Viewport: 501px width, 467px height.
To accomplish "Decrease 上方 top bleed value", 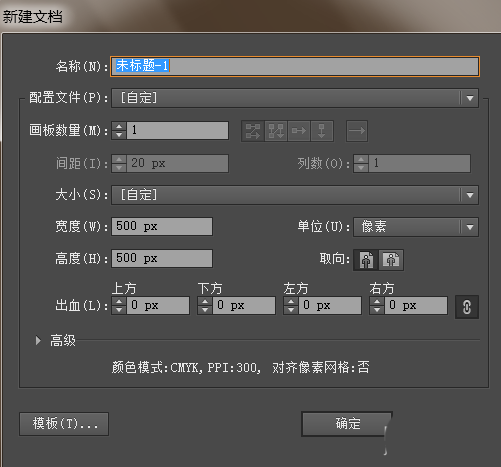I will pyautogui.click(x=119, y=310).
